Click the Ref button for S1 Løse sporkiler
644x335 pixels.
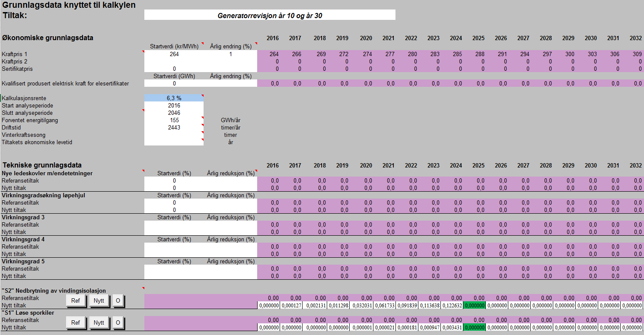click(76, 322)
